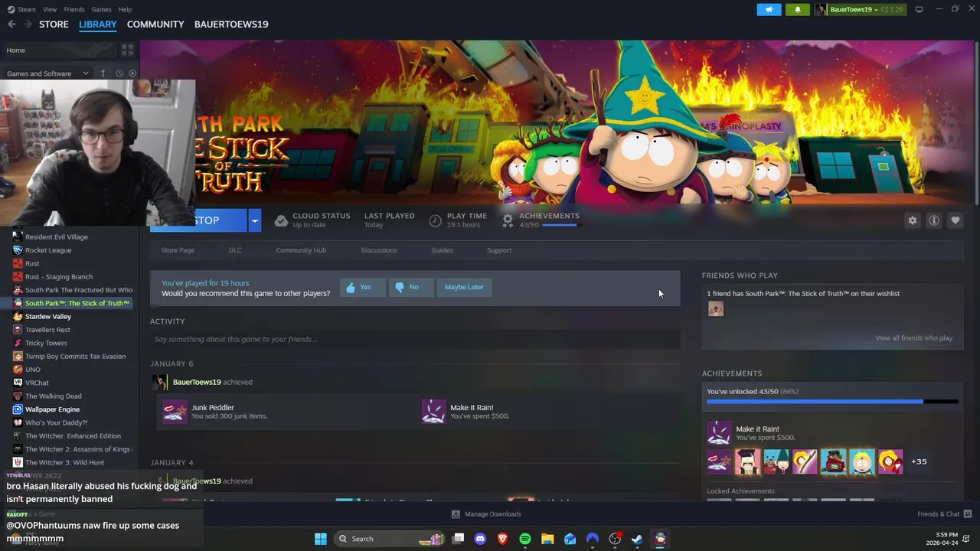Select Rocket League in library list
The width and height of the screenshot is (980, 551).
[48, 250]
